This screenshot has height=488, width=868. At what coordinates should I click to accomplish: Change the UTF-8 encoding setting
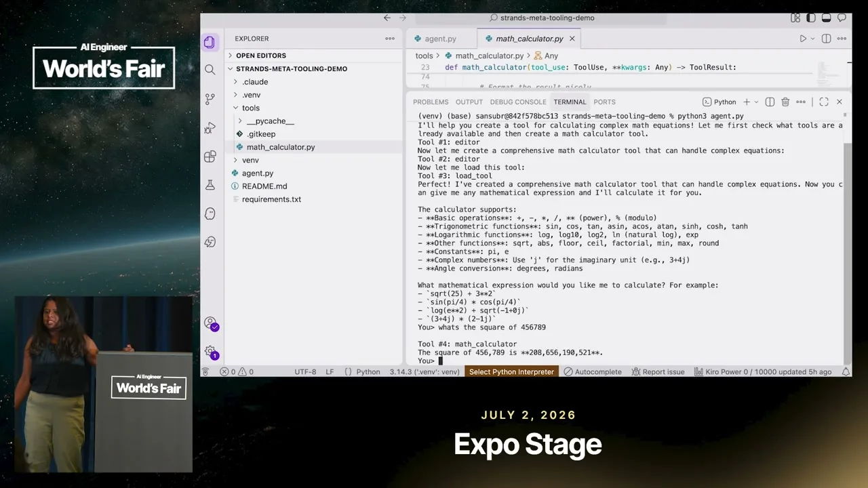[x=305, y=371]
